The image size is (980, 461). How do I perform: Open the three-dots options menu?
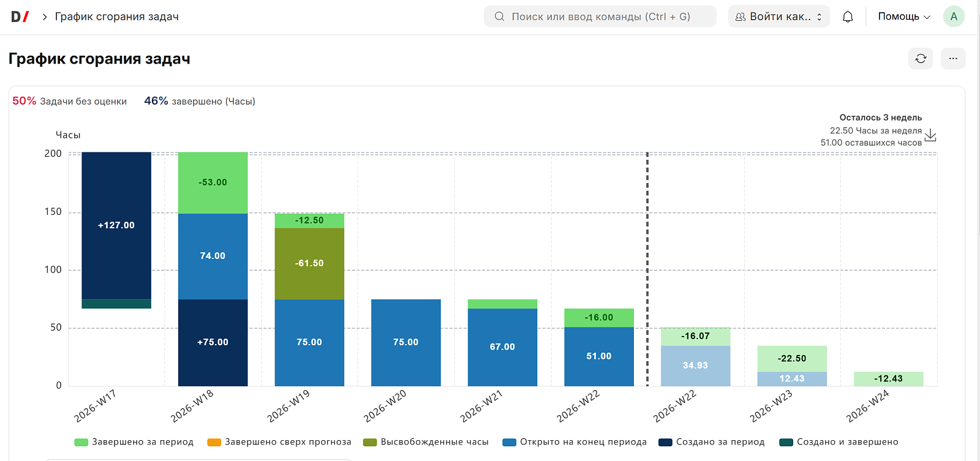click(x=953, y=58)
